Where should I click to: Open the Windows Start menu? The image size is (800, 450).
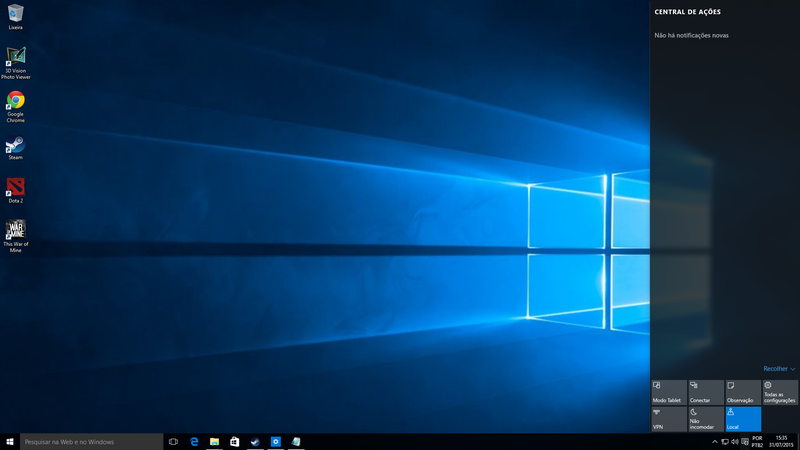(x=10, y=442)
